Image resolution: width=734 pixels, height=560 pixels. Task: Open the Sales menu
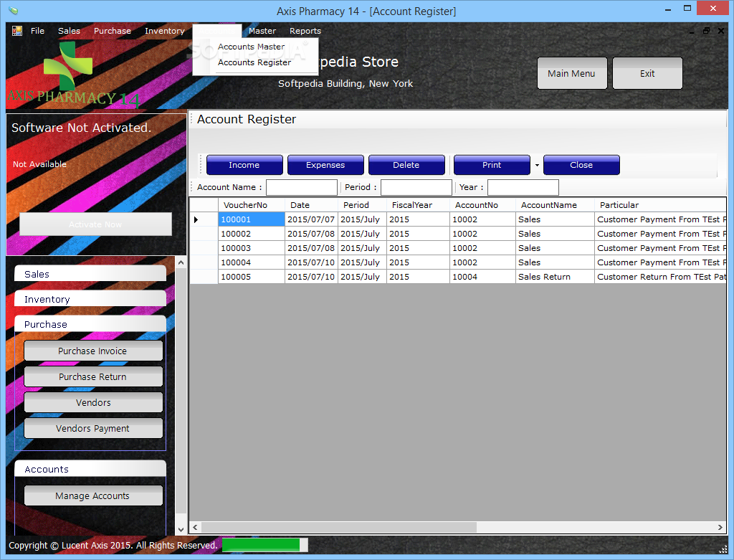click(x=70, y=31)
